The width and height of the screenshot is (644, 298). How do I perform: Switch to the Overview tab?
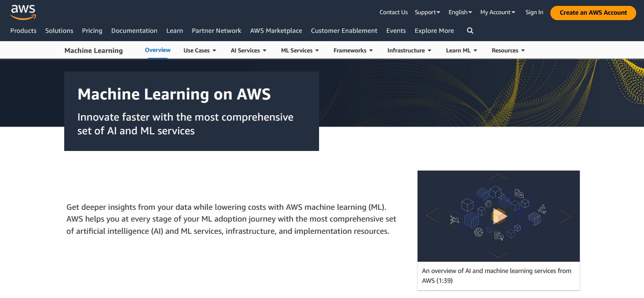pos(157,50)
